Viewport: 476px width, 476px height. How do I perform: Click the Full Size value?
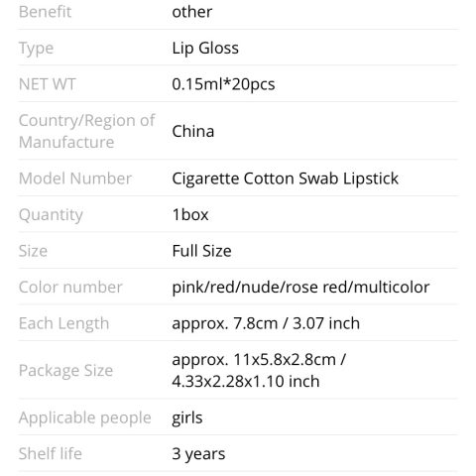click(x=201, y=251)
